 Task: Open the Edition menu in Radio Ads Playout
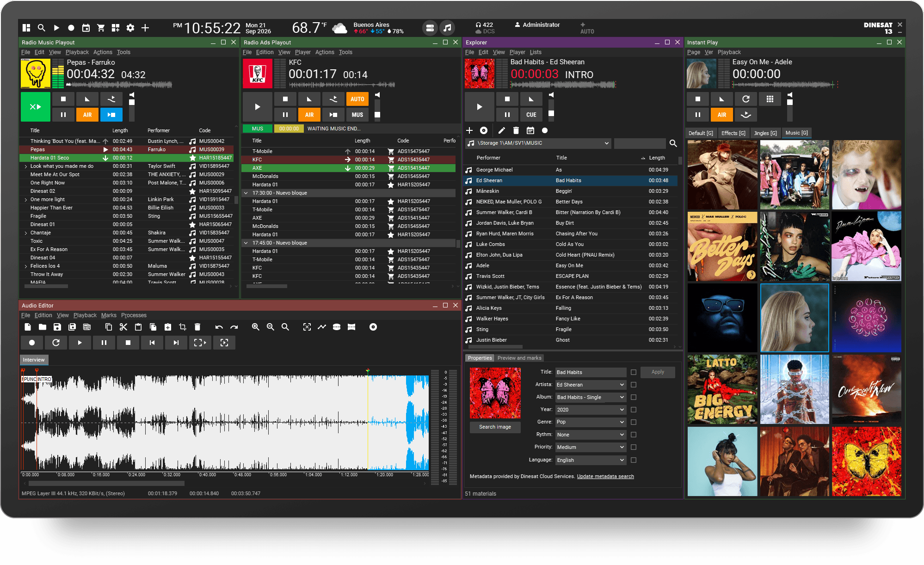pos(265,52)
